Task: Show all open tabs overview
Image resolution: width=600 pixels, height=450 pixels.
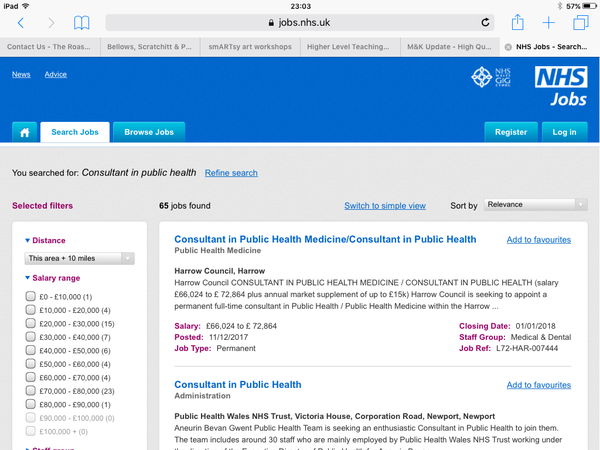Action: click(x=580, y=22)
